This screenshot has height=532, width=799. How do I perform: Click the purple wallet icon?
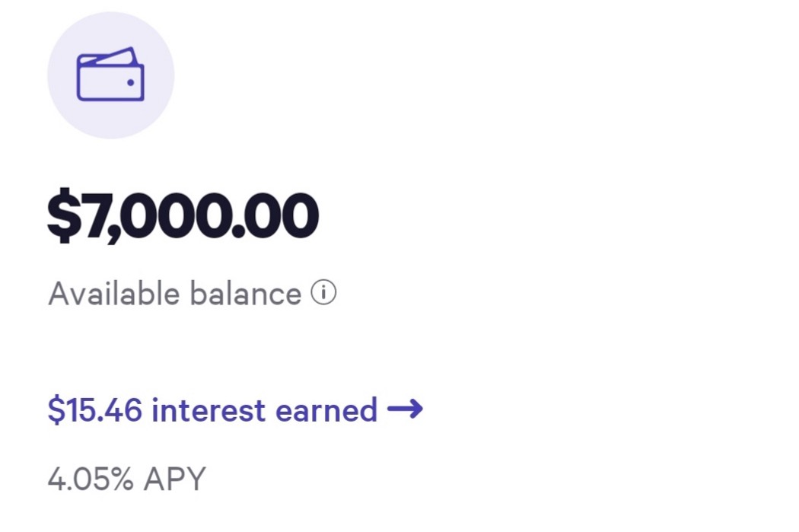110,75
